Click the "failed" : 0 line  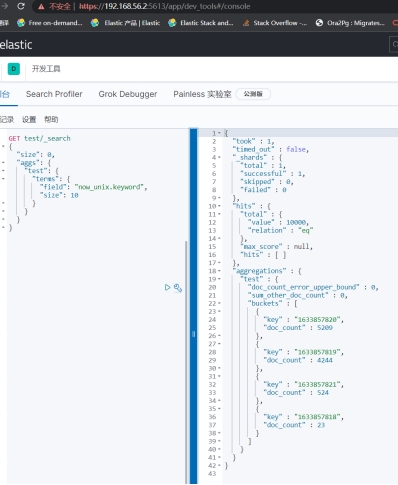[263, 190]
